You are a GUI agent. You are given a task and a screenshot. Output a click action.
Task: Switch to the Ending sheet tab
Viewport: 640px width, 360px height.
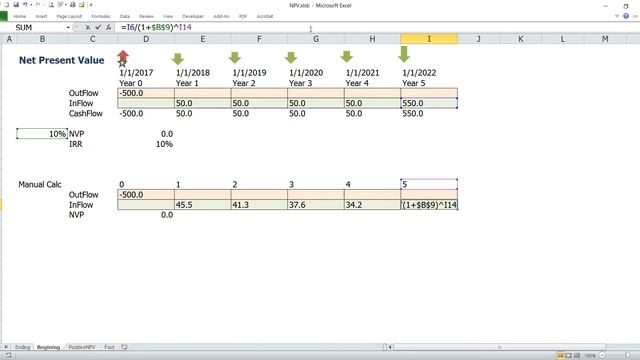click(22, 347)
